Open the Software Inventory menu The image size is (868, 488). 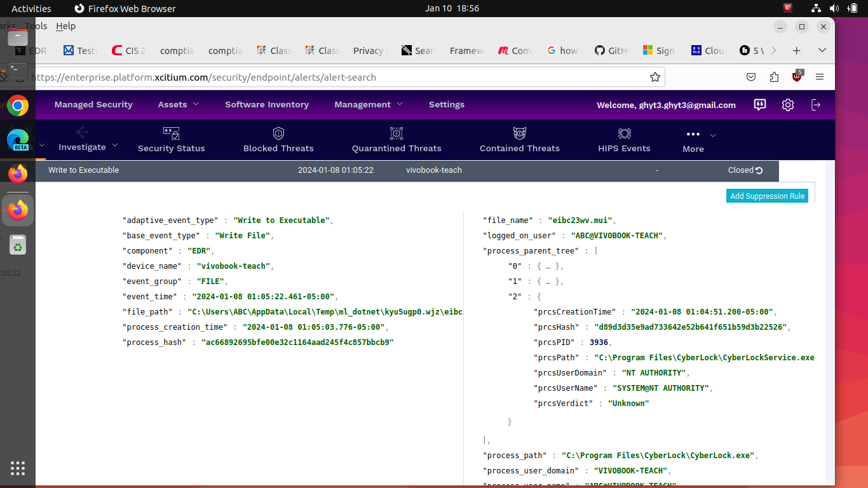pyautogui.click(x=267, y=104)
